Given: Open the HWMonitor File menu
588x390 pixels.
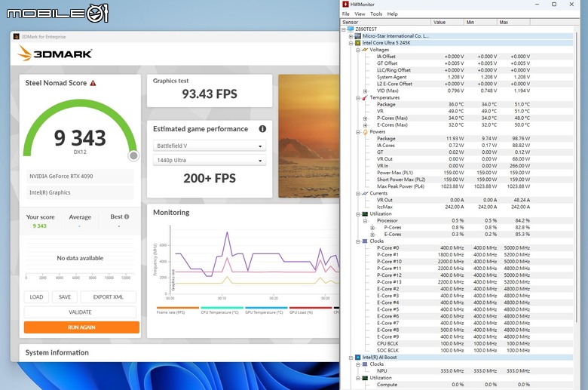Looking at the screenshot, I should pos(346,14).
